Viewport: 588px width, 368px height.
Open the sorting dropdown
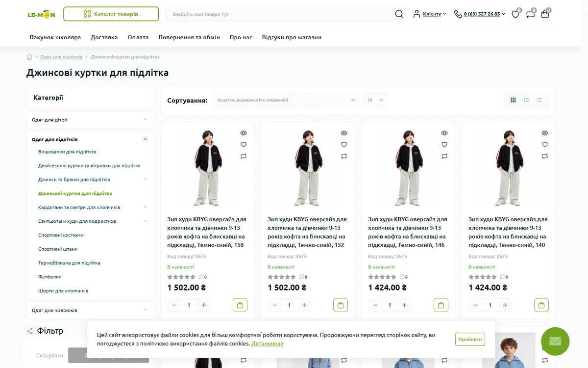[286, 100]
